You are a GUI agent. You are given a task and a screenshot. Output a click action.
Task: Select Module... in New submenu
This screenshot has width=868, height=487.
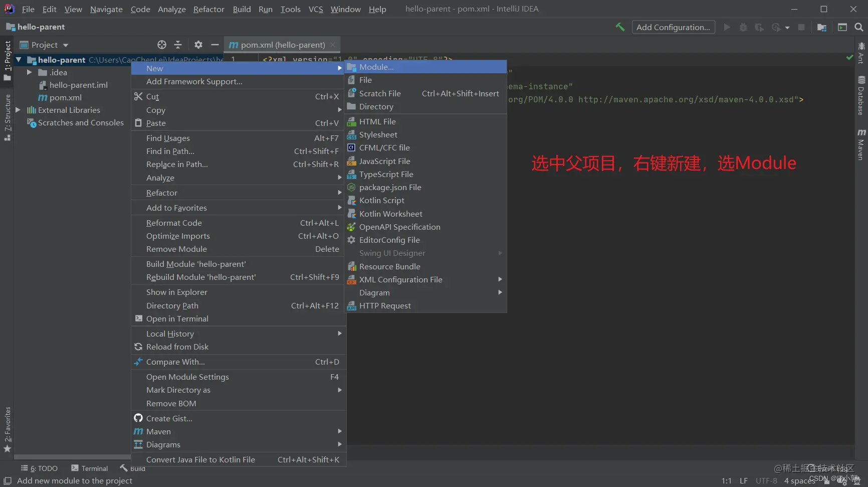pos(425,67)
